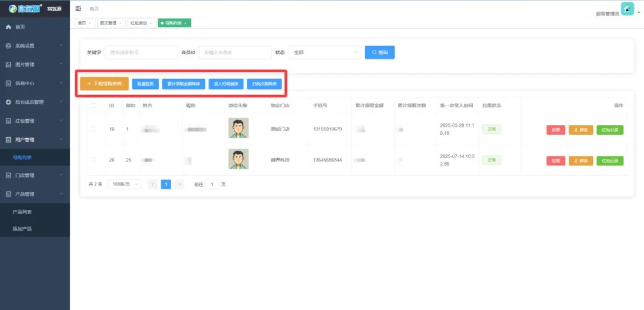644x310 pixels.
Task: Open the 100条/页 page size dropdown
Action: tap(123, 184)
